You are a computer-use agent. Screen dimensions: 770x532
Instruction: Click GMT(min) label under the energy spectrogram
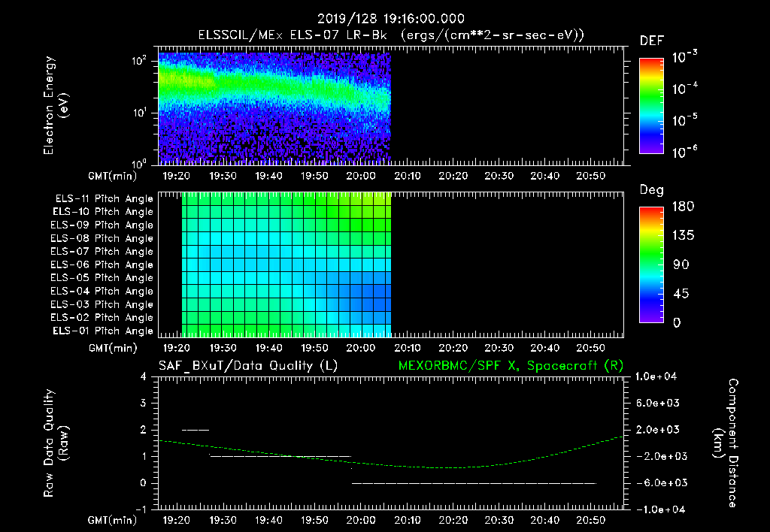click(113, 176)
